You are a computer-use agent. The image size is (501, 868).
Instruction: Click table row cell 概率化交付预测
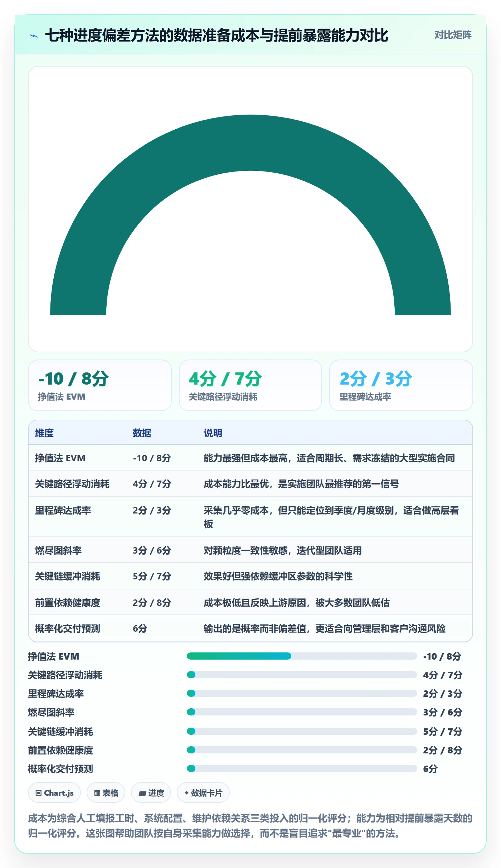pyautogui.click(x=68, y=628)
